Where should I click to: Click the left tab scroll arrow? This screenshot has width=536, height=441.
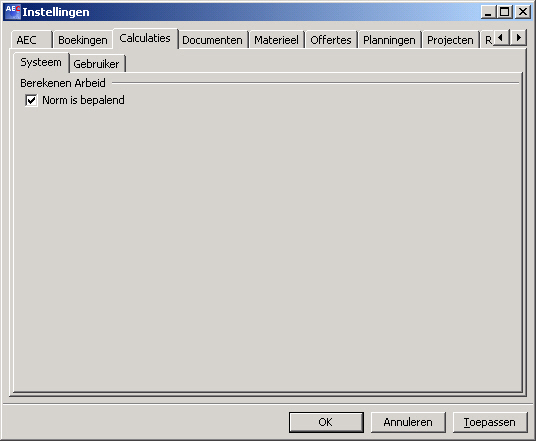point(501,37)
